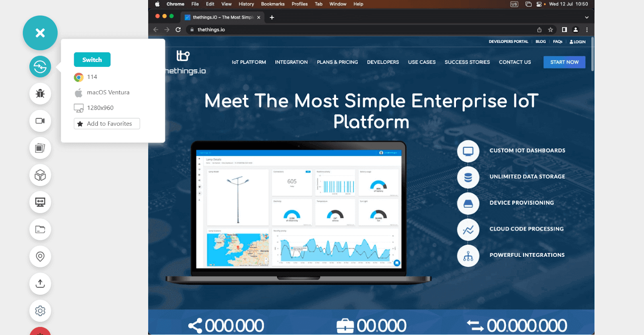
Task: Open INTEGRATION nav item
Action: point(291,62)
